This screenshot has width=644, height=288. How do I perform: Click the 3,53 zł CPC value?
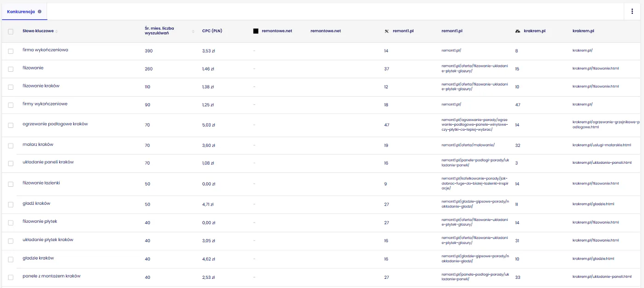pyautogui.click(x=208, y=51)
